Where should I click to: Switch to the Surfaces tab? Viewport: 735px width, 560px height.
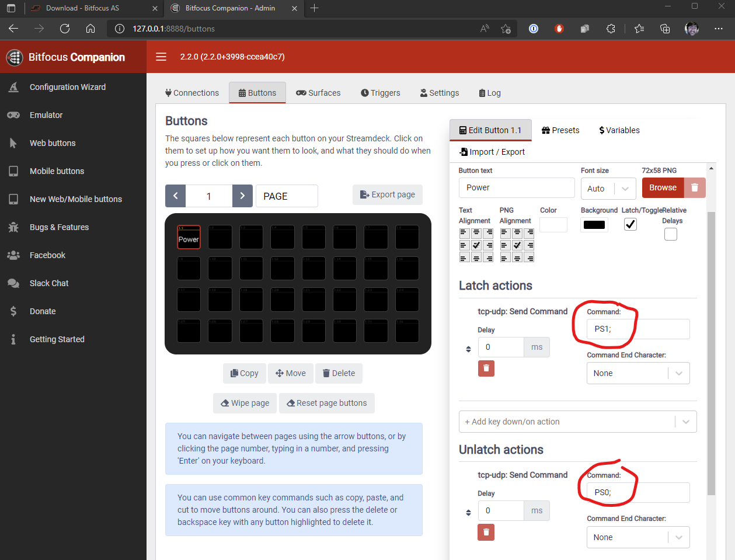click(x=318, y=93)
